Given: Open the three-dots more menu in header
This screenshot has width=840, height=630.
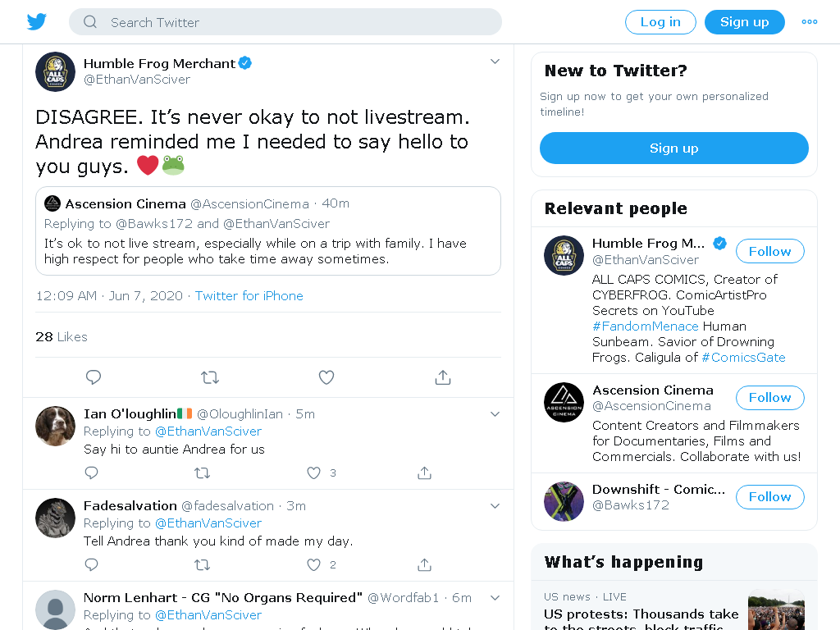Looking at the screenshot, I should (x=810, y=22).
